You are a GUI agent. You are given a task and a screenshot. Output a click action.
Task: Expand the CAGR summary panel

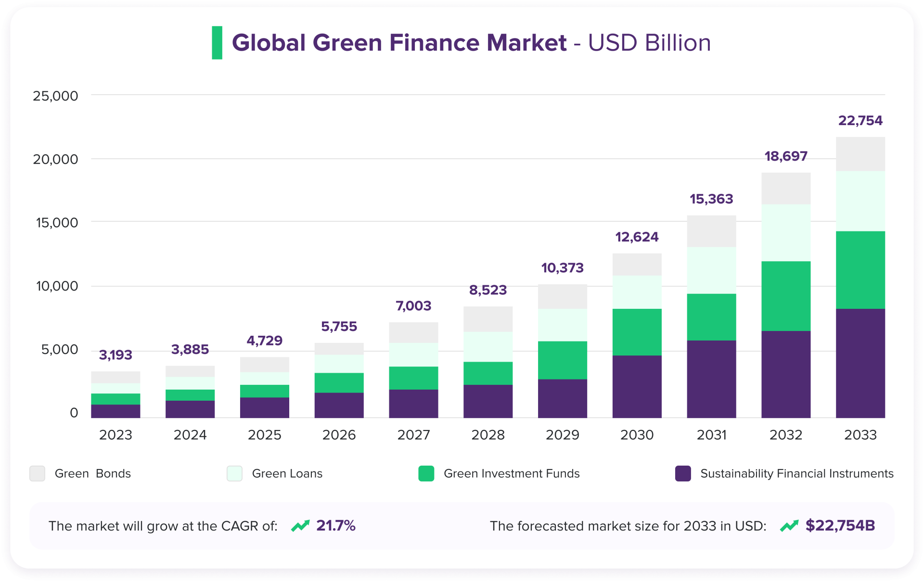(202, 526)
